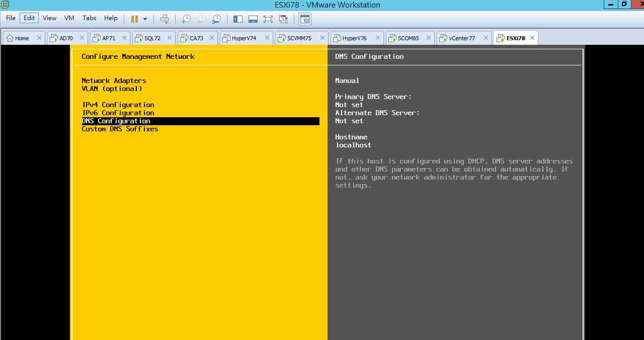Toggle the library sidebar view

click(238, 19)
